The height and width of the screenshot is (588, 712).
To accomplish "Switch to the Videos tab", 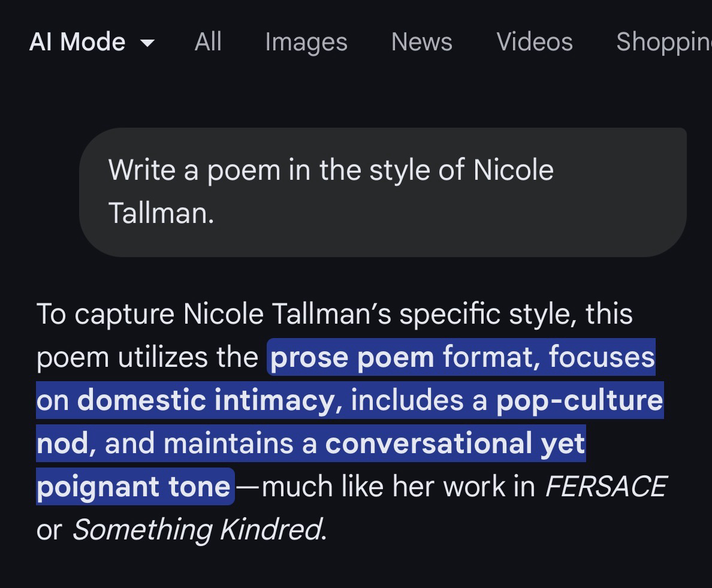I will pos(534,42).
